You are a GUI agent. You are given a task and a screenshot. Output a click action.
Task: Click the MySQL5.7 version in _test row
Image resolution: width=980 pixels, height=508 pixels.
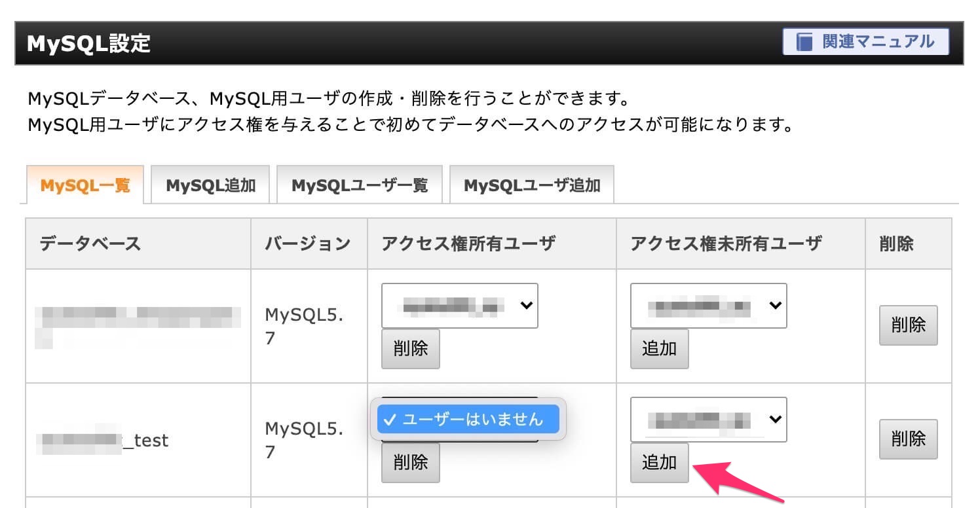305,440
